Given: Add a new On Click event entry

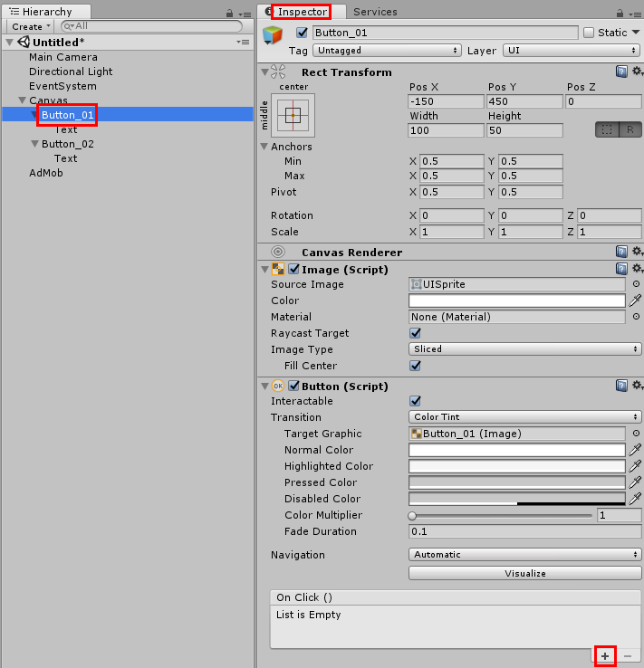Looking at the screenshot, I should (605, 656).
